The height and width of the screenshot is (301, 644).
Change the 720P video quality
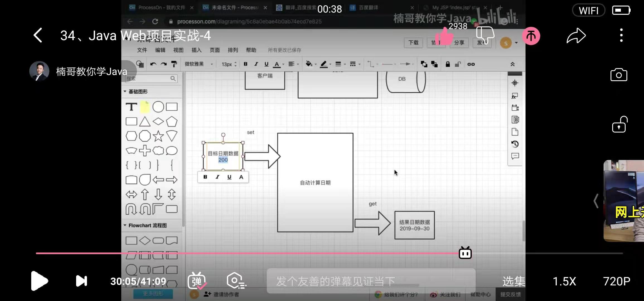click(x=616, y=281)
